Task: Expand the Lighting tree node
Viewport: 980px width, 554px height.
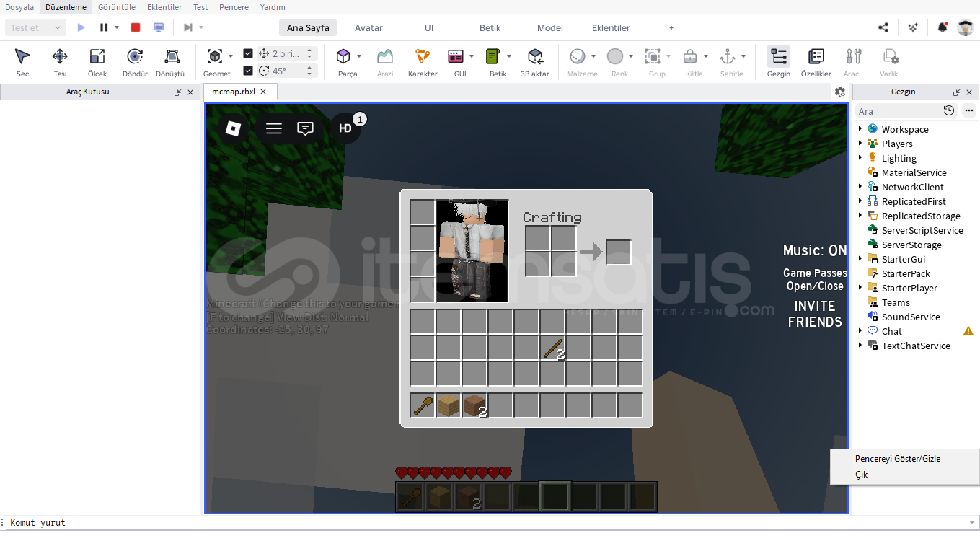Action: [x=860, y=158]
